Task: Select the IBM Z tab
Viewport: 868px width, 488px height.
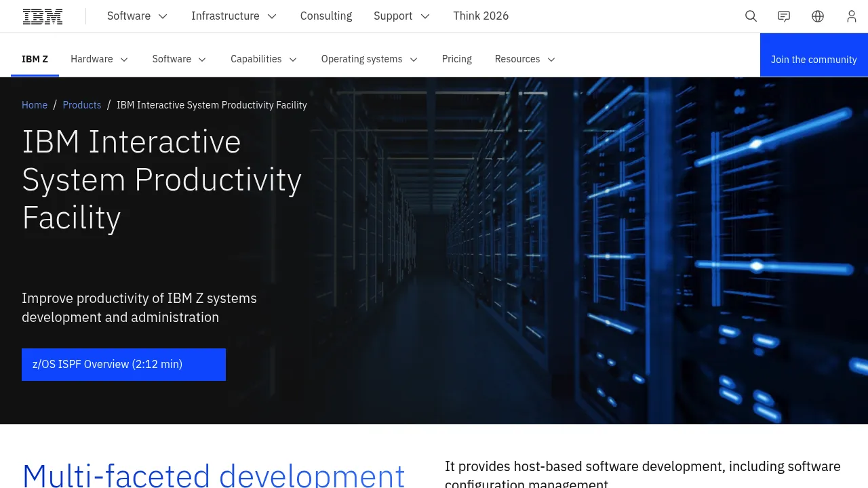Action: 35,59
